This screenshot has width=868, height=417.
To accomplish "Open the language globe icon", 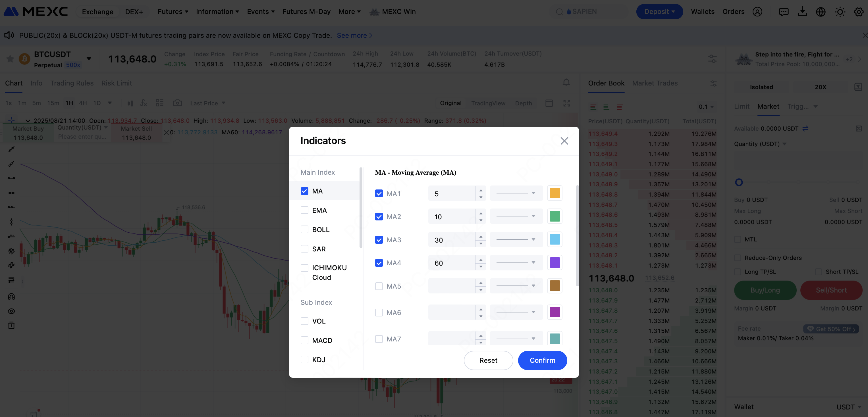I will (821, 12).
